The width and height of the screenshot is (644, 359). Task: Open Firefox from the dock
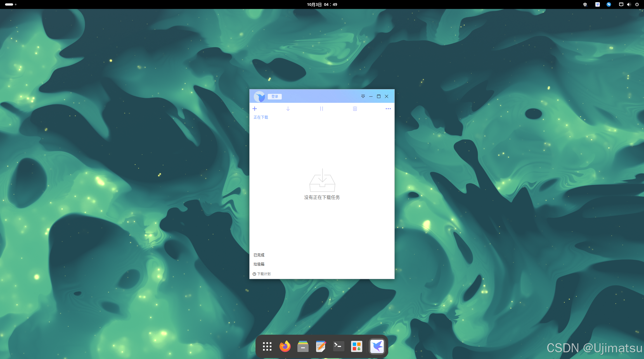285,346
